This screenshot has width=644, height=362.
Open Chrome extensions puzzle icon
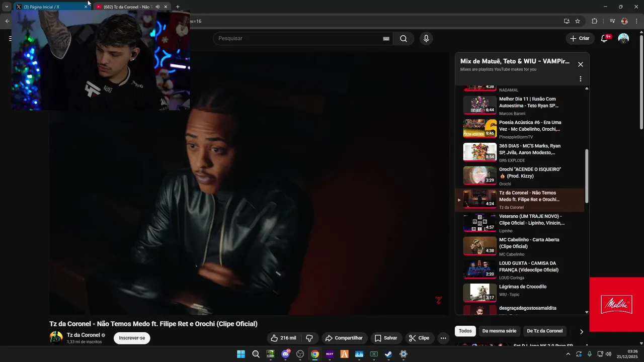[x=594, y=21]
